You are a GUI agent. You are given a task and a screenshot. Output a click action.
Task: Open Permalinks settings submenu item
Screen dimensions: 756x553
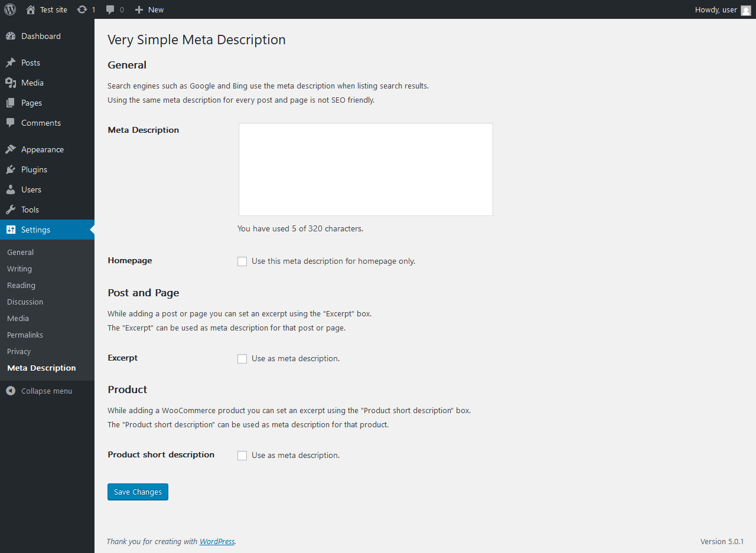click(25, 335)
